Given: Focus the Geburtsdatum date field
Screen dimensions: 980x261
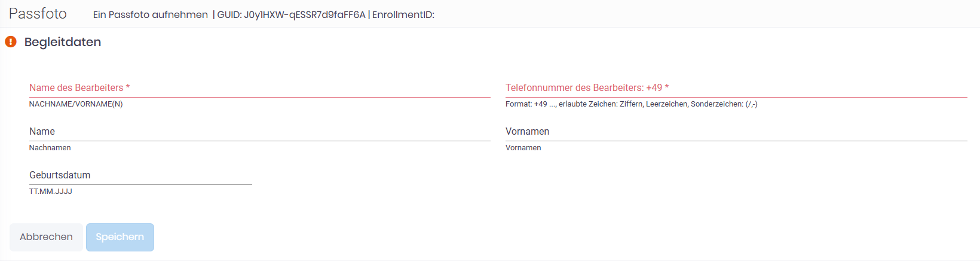Looking at the screenshot, I should pos(140,175).
